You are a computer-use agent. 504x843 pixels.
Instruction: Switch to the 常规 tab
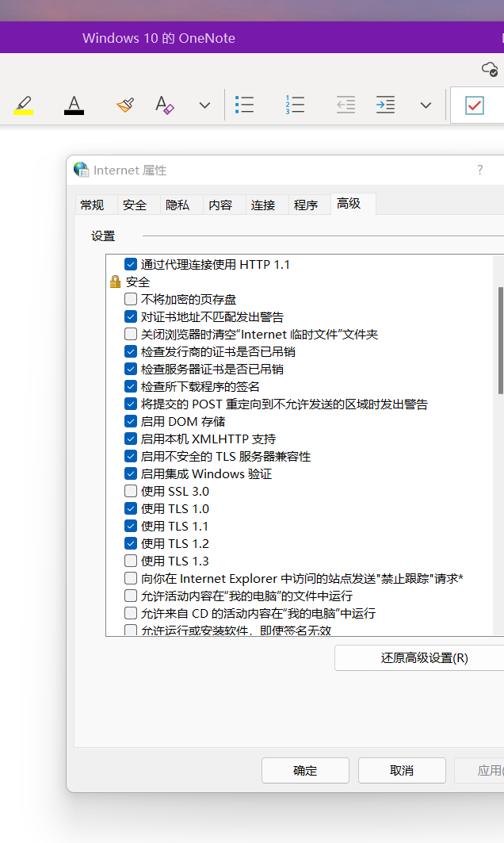click(92, 205)
